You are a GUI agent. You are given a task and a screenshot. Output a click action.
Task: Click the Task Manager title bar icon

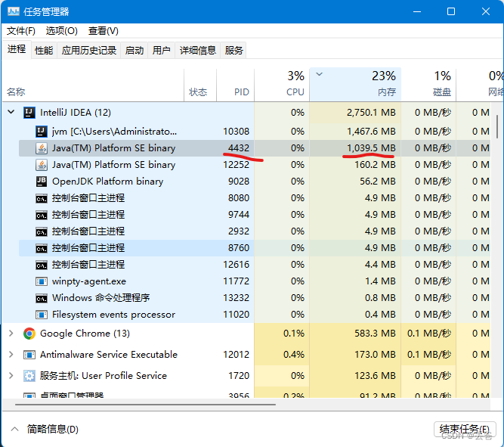click(x=13, y=11)
